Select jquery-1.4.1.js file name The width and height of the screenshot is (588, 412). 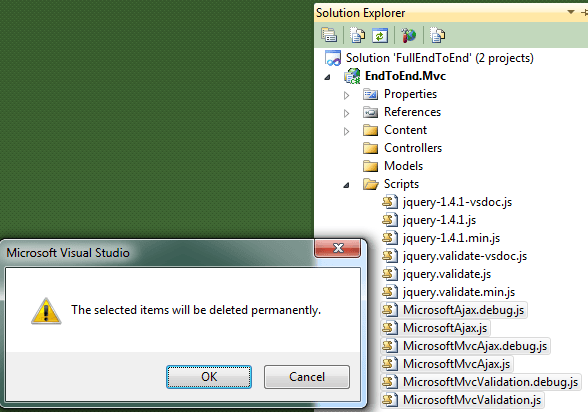(440, 220)
